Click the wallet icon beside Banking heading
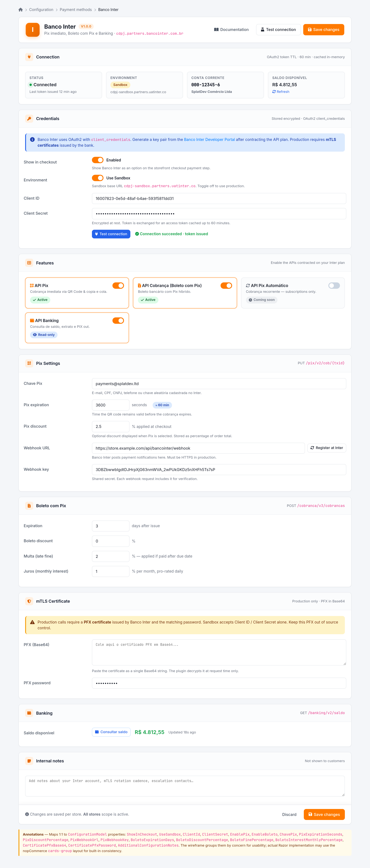 coord(29,713)
